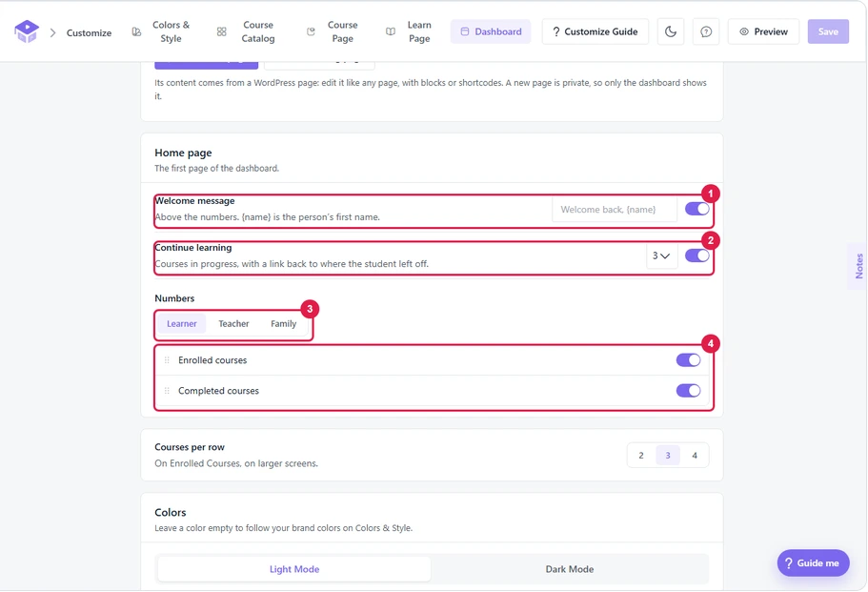
Task: Click the "Courses per row" label
Action: tap(190, 447)
